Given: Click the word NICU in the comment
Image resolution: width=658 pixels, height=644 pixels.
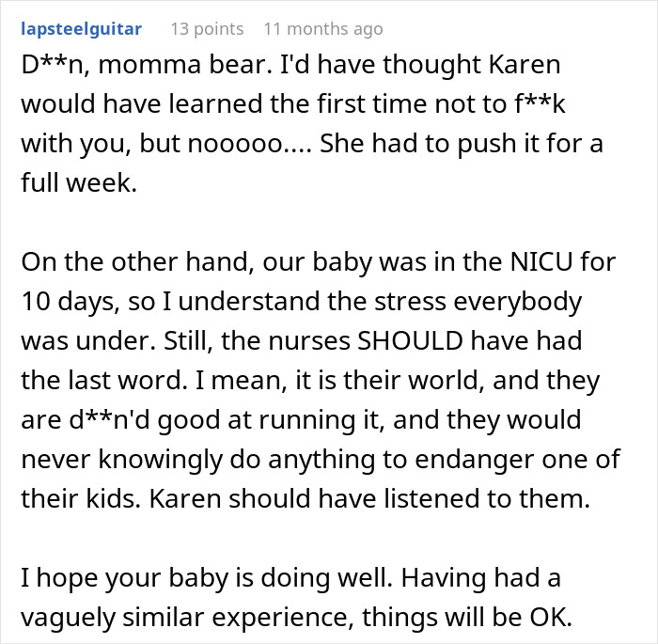Looking at the screenshot, I should coord(541,261).
